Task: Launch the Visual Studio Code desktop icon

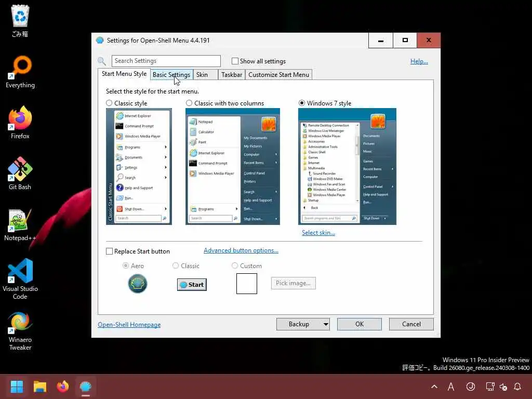Action: click(20, 279)
